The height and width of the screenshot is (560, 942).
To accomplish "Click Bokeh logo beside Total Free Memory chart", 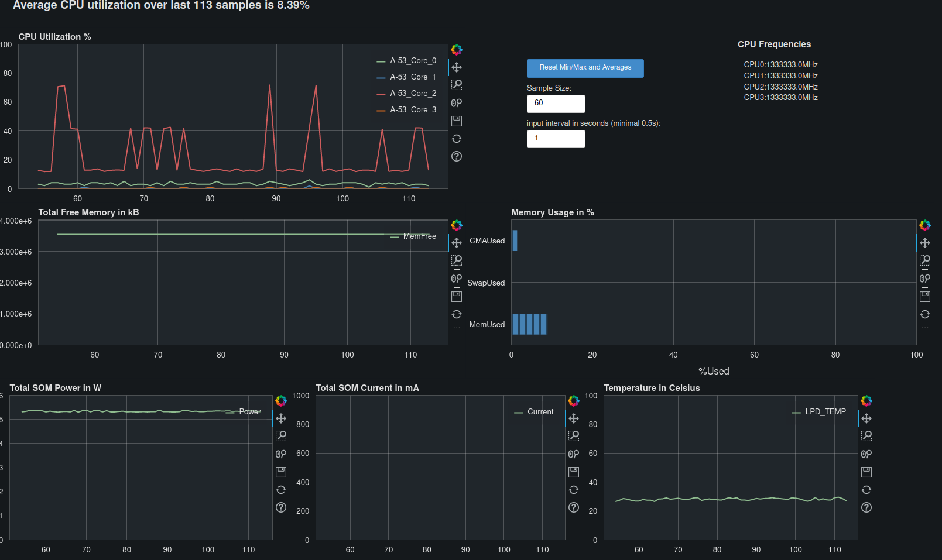I will click(x=457, y=225).
